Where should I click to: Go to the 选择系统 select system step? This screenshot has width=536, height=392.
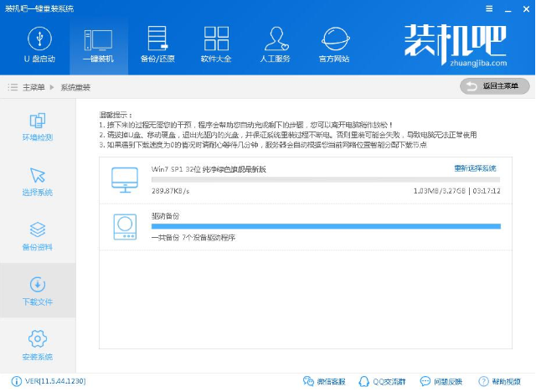38,182
